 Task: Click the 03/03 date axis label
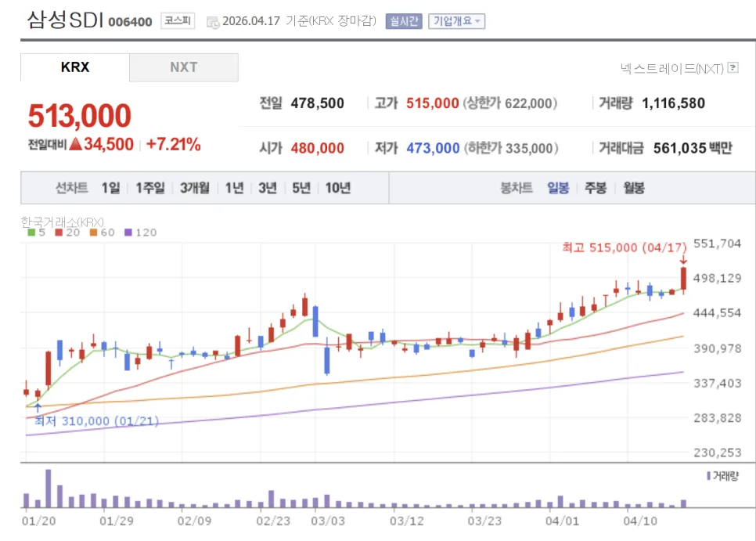(328, 521)
